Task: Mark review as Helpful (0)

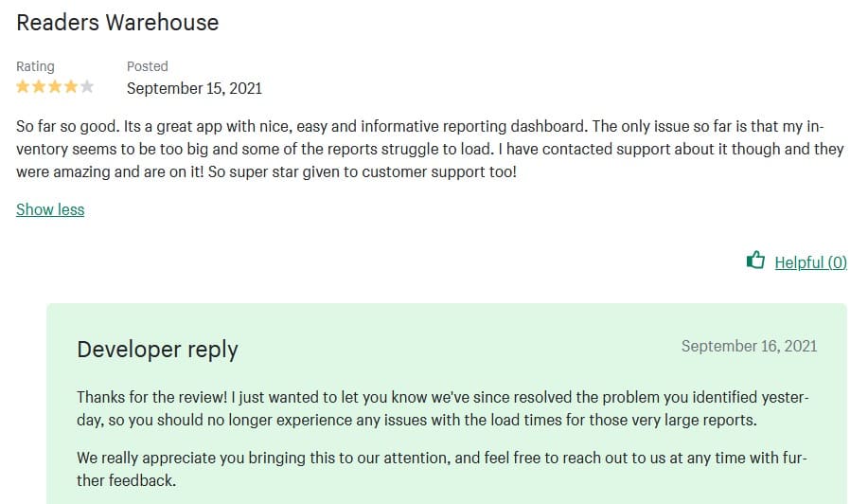Action: 810,262
